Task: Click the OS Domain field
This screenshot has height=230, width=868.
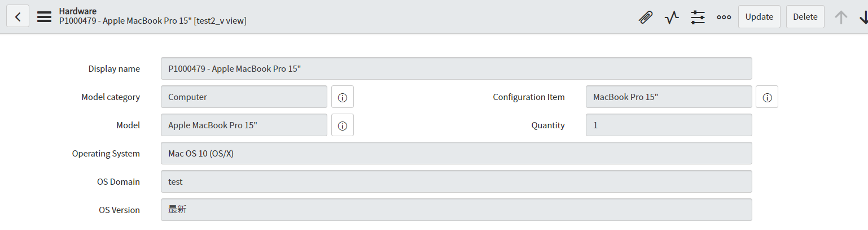Action: pos(456,181)
